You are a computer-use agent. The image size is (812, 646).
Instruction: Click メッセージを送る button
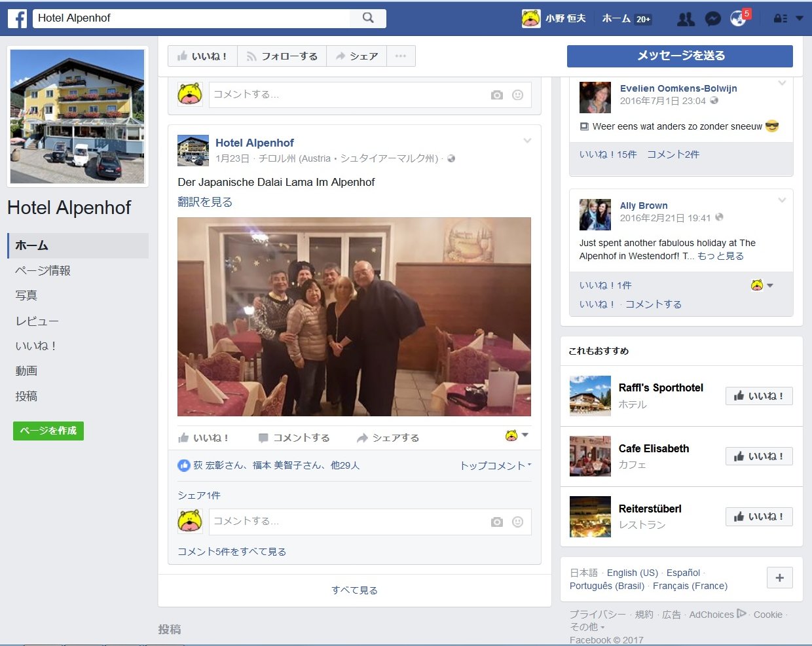(x=680, y=56)
